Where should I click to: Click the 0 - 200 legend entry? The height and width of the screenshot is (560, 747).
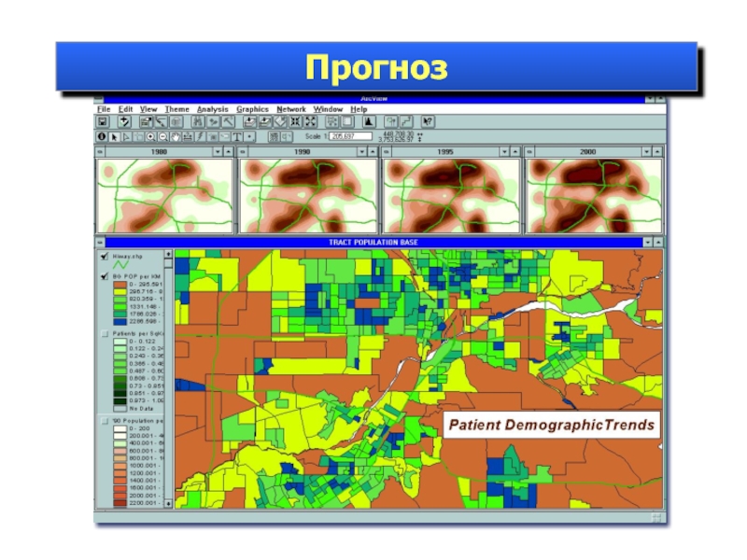coord(138,428)
